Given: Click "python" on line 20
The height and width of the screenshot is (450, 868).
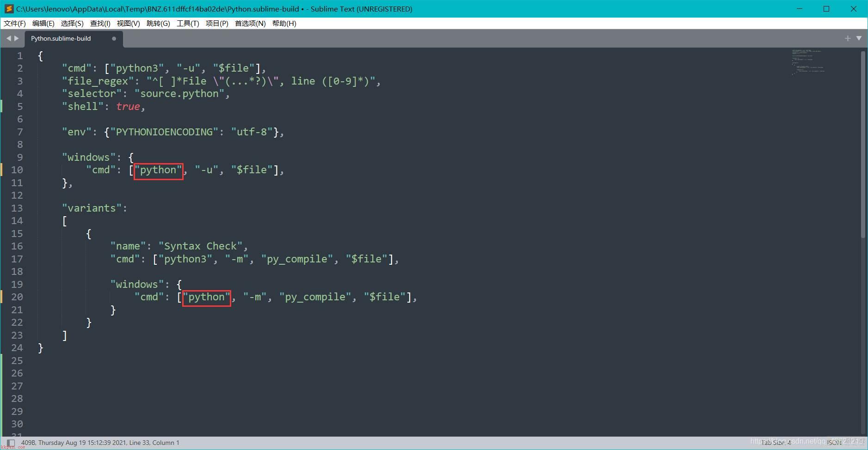Looking at the screenshot, I should click(x=206, y=297).
